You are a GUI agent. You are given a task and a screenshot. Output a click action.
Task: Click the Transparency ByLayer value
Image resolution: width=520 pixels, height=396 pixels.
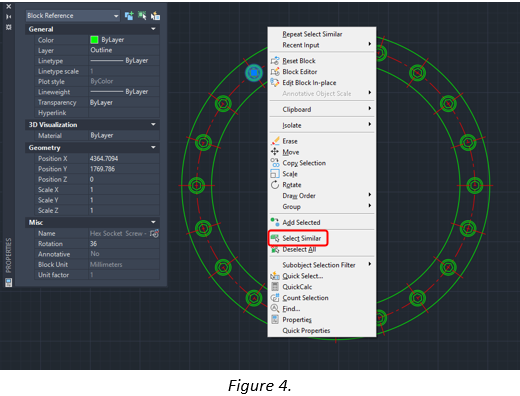pos(101,102)
